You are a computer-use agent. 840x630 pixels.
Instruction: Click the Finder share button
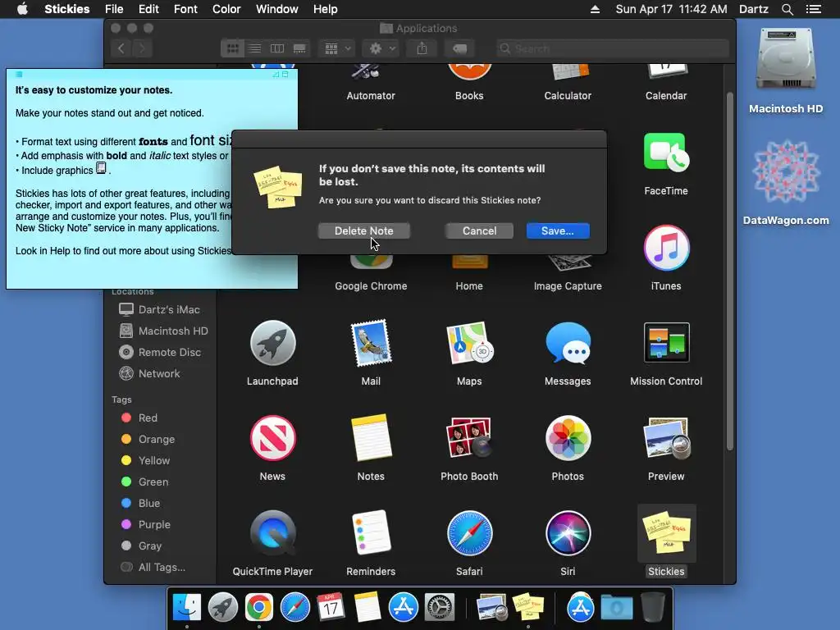[x=422, y=48]
